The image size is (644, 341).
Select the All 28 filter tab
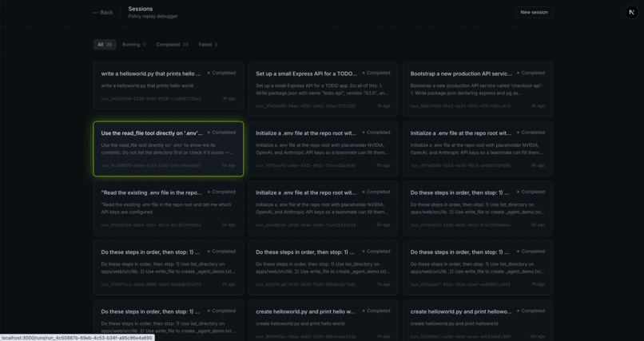105,44
